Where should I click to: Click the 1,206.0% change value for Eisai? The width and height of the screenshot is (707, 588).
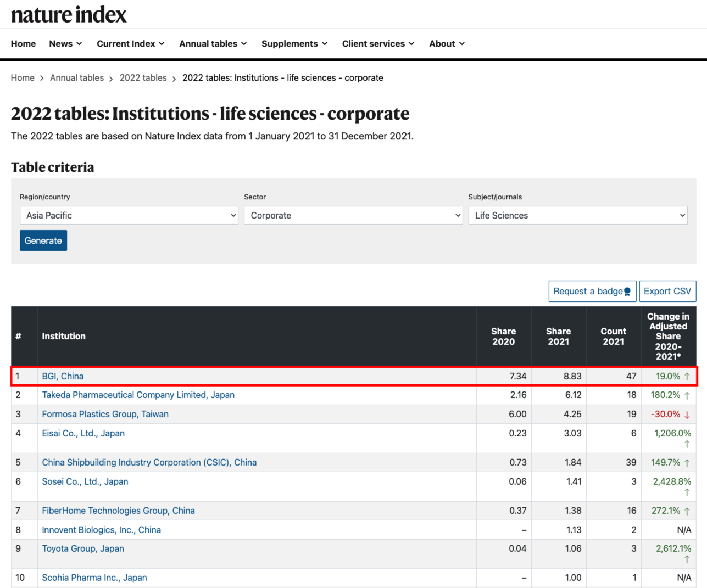coord(673,433)
